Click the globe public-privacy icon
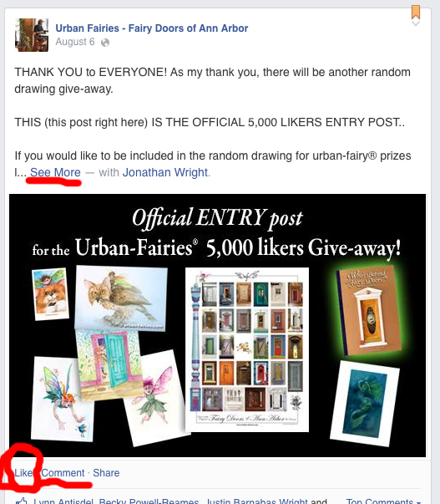 (x=105, y=43)
